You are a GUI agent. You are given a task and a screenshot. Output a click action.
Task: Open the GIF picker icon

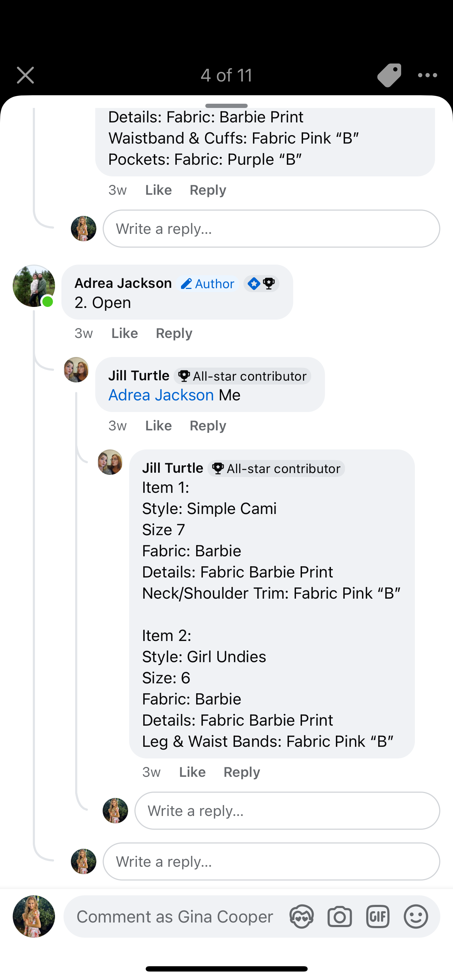[x=377, y=917]
